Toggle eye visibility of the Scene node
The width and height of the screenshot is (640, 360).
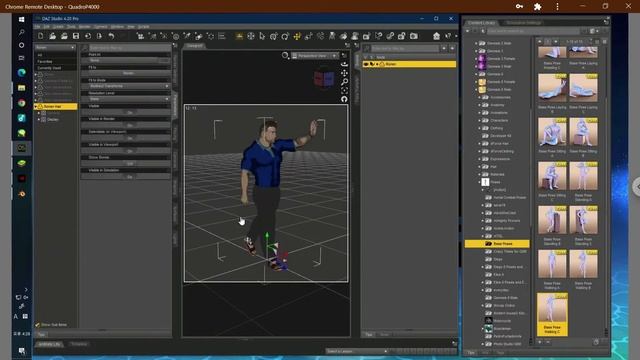tap(366, 64)
